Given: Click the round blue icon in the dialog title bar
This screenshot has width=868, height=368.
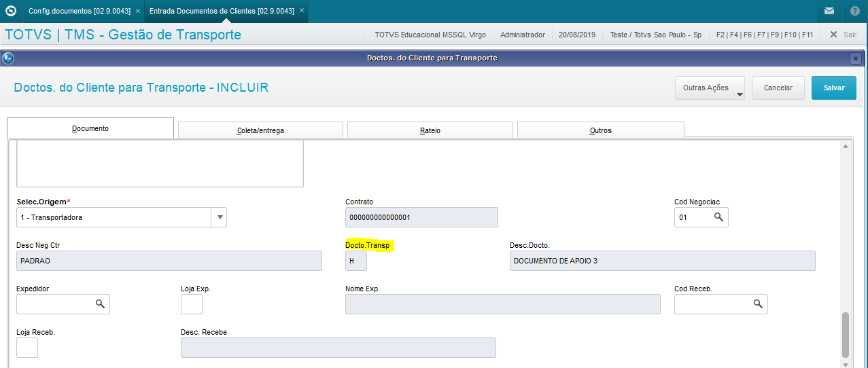Looking at the screenshot, I should click(x=8, y=58).
